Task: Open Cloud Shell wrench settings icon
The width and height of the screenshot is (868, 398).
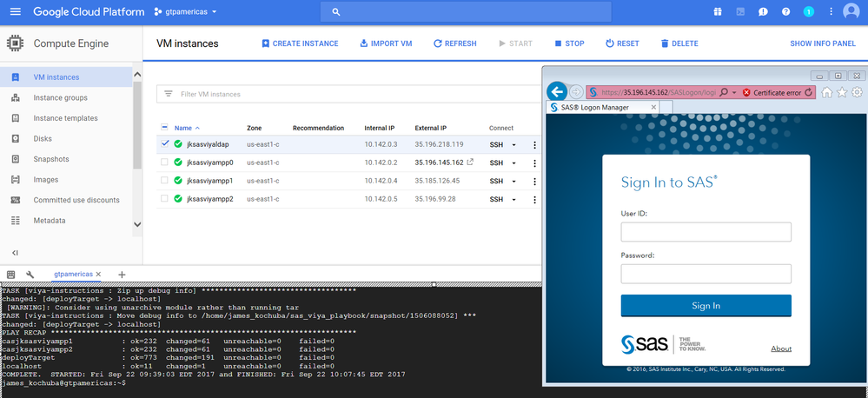Action: click(30, 275)
